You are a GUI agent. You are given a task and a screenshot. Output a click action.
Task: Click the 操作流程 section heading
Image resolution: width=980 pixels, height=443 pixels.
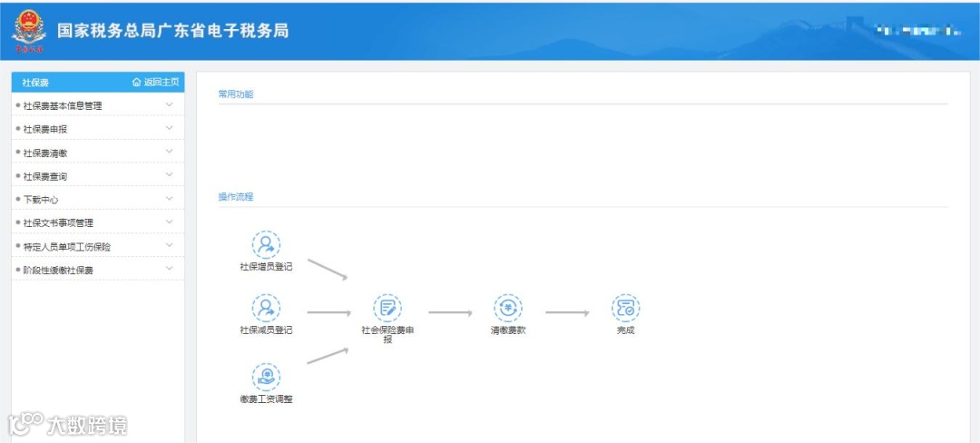pyautogui.click(x=236, y=197)
